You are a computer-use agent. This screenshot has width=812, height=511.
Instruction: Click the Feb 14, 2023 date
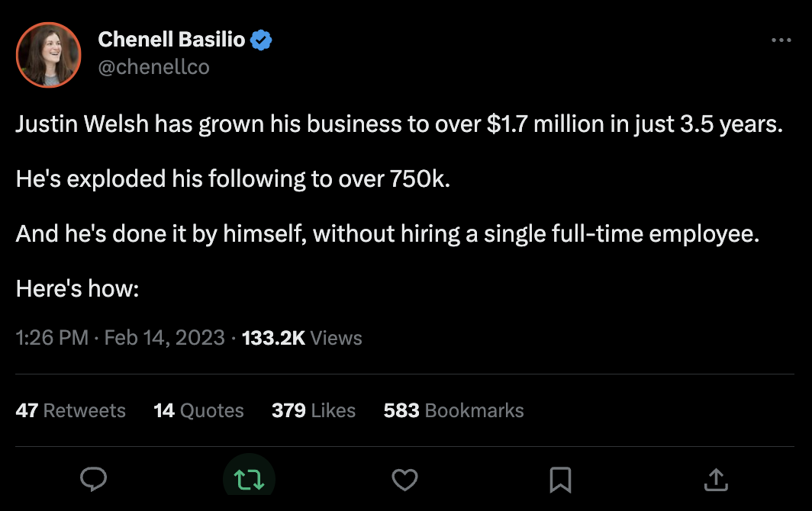pyautogui.click(x=164, y=338)
